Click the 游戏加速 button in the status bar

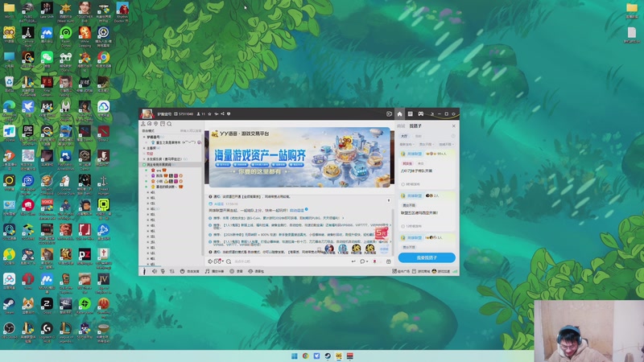pos(441,271)
